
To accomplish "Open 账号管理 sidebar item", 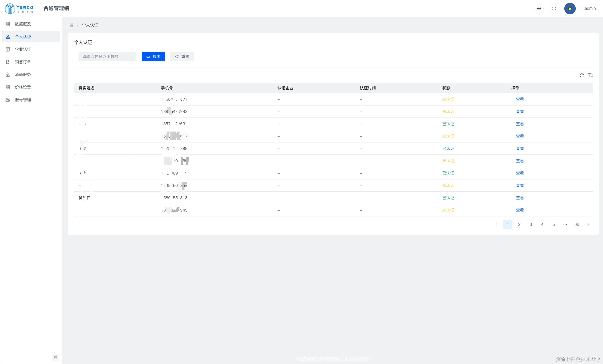I will (x=23, y=100).
